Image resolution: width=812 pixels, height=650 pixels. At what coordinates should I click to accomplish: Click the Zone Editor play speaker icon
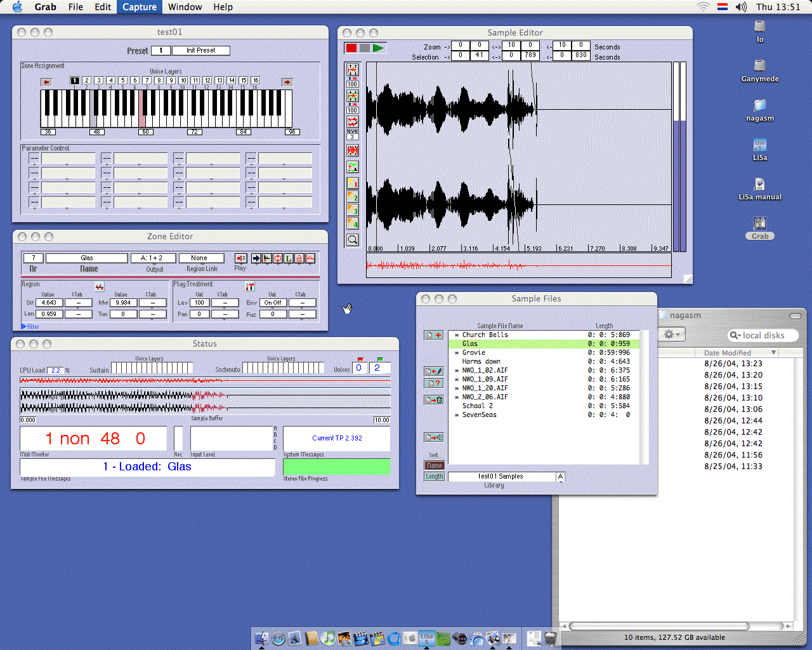(x=240, y=258)
